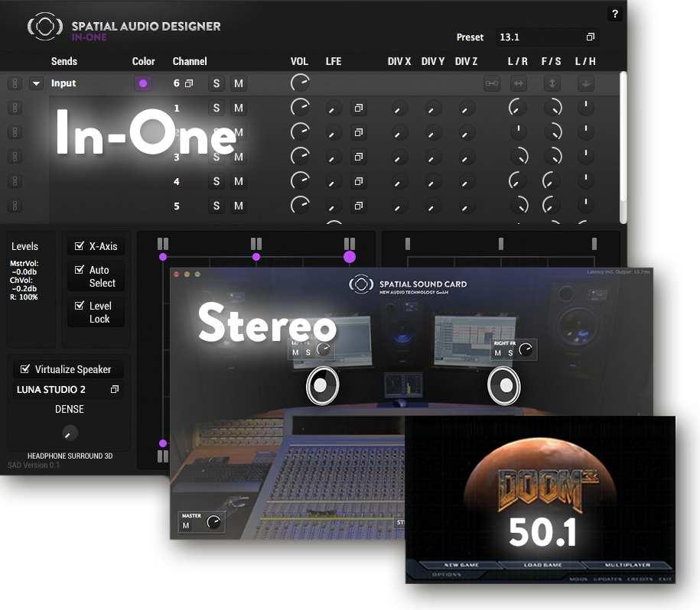Click the DENSE knob

[69, 433]
